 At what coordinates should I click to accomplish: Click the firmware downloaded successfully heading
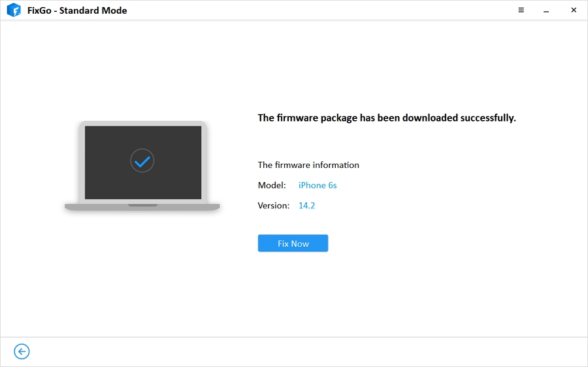click(x=387, y=118)
